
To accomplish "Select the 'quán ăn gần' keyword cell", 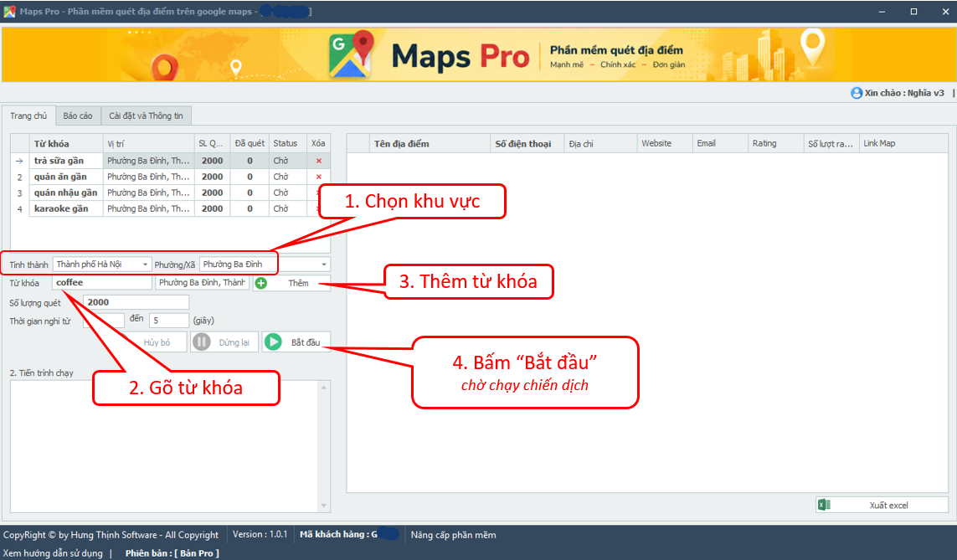I will click(66, 177).
